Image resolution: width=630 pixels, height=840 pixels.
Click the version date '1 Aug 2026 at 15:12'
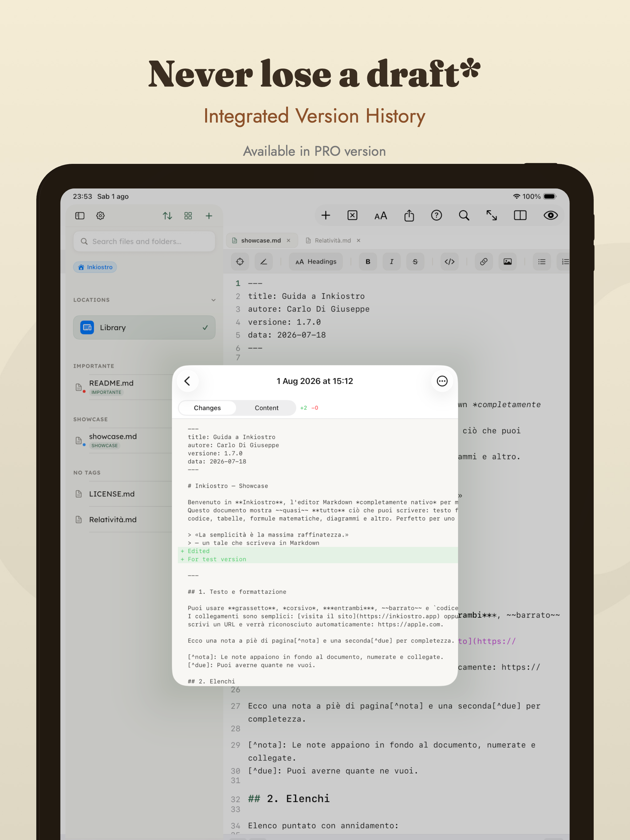(315, 381)
